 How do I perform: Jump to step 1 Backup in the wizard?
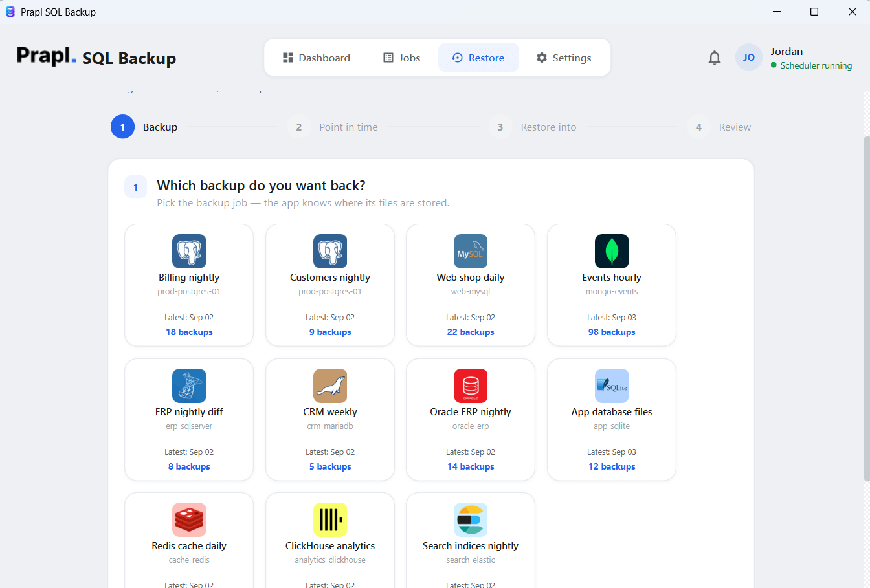point(144,127)
